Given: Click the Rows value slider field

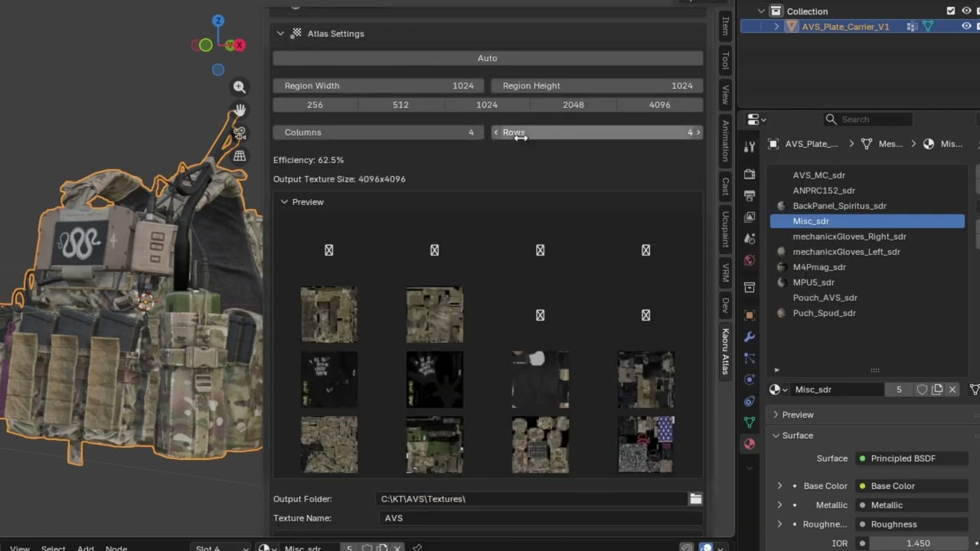Looking at the screenshot, I should click(x=596, y=132).
